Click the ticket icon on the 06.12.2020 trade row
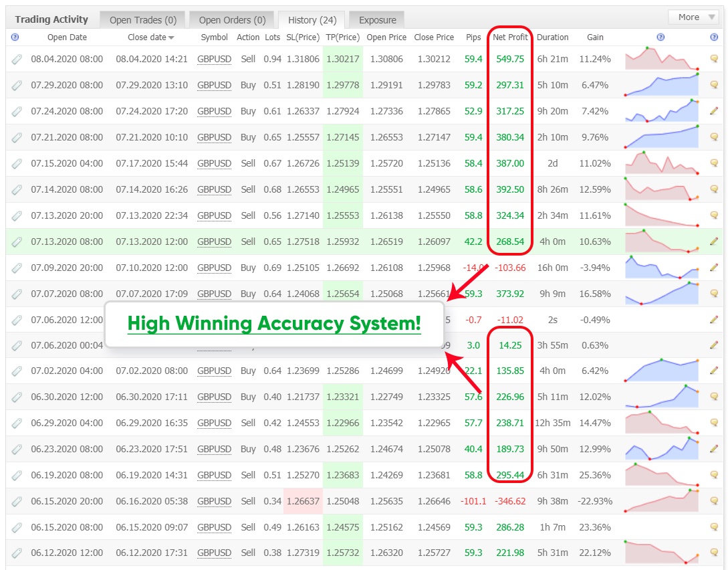Image resolution: width=728 pixels, height=570 pixels. pos(17,553)
